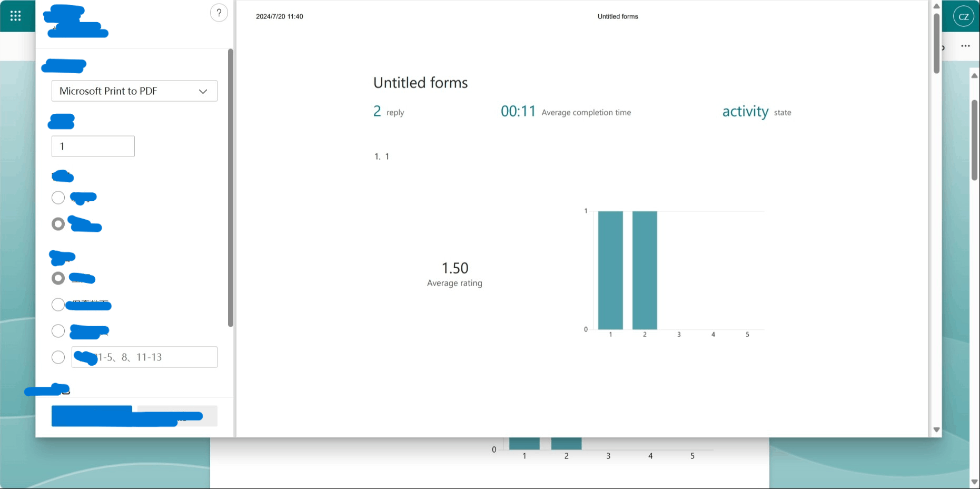Click the blue primary button at dialog bottom
This screenshot has width=980, height=489.
click(92, 416)
